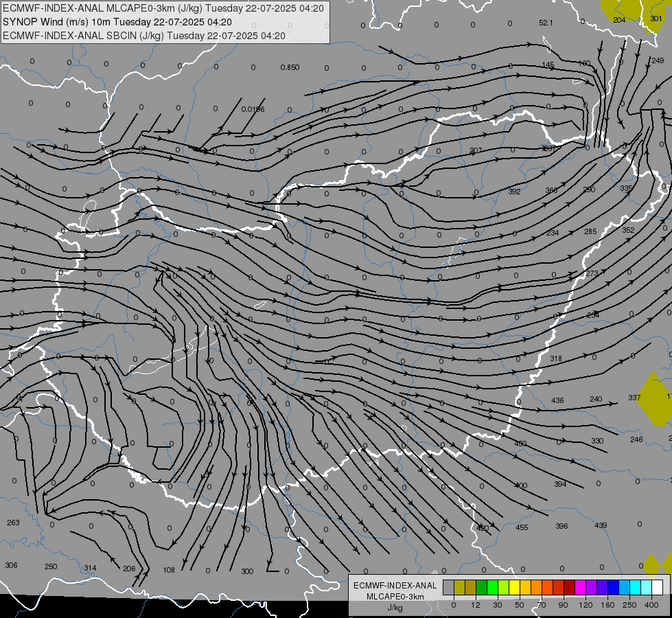
Task: Click the legend tick label 90
Action: [563, 605]
